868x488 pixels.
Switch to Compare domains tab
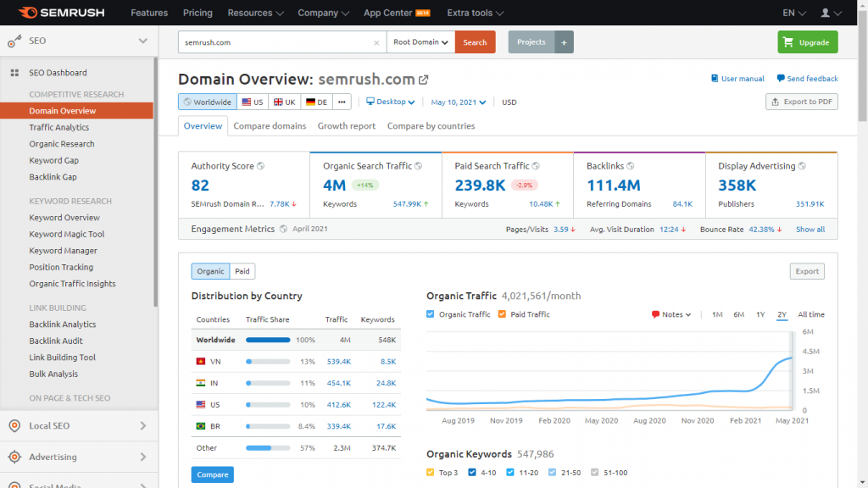[x=270, y=126]
